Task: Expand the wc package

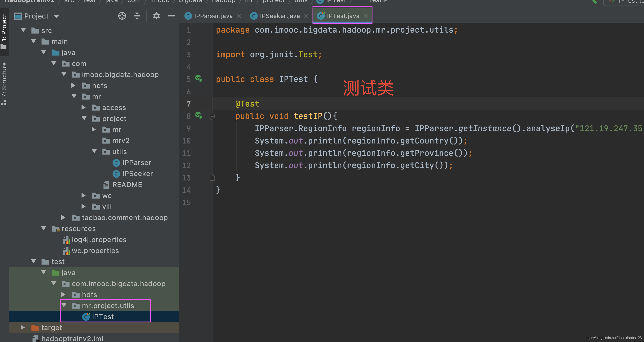Action: point(84,195)
